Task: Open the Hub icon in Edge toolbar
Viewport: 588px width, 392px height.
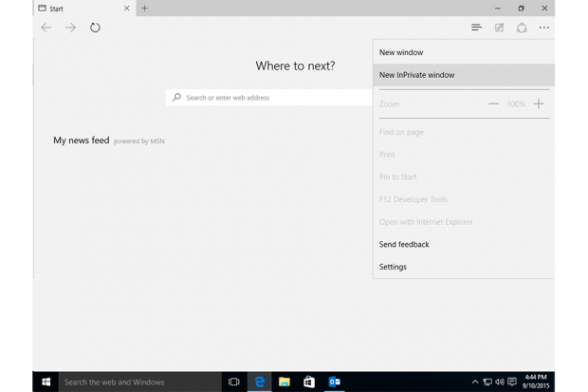Action: coord(476,28)
